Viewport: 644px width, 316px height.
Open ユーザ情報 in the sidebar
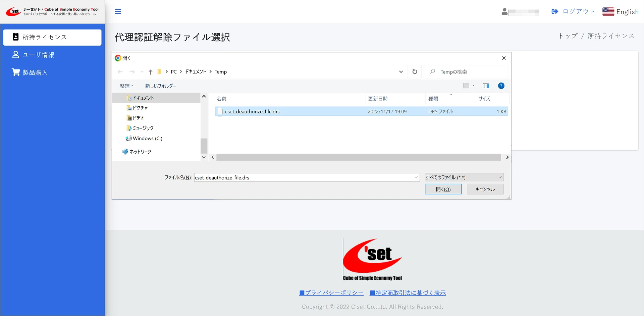(x=38, y=55)
